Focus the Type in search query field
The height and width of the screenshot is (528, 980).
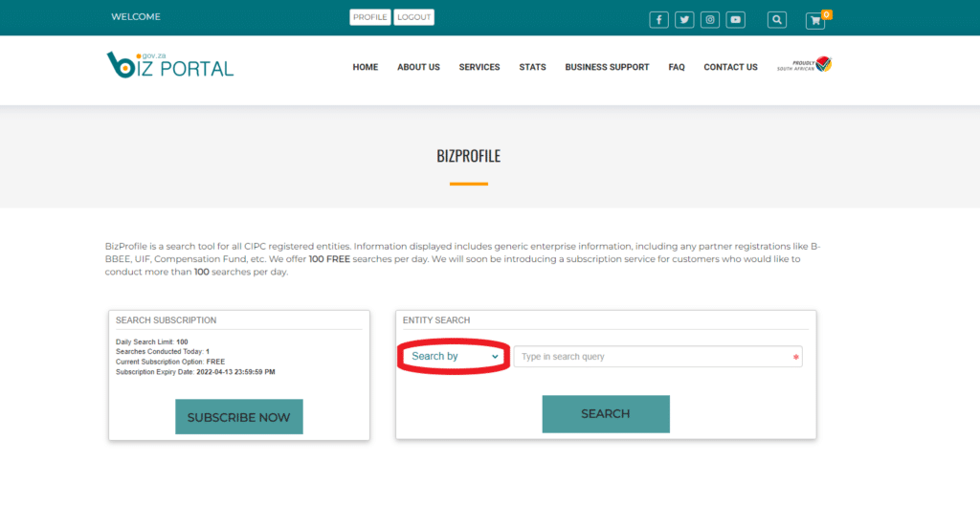(x=658, y=357)
